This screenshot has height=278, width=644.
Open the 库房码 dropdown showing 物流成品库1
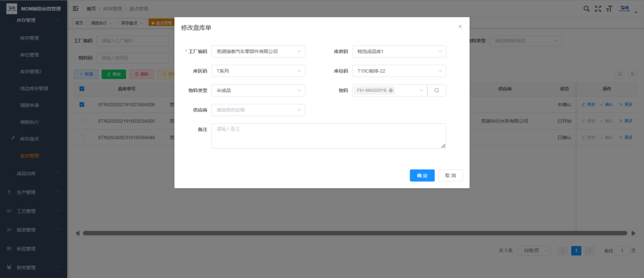pos(399,51)
